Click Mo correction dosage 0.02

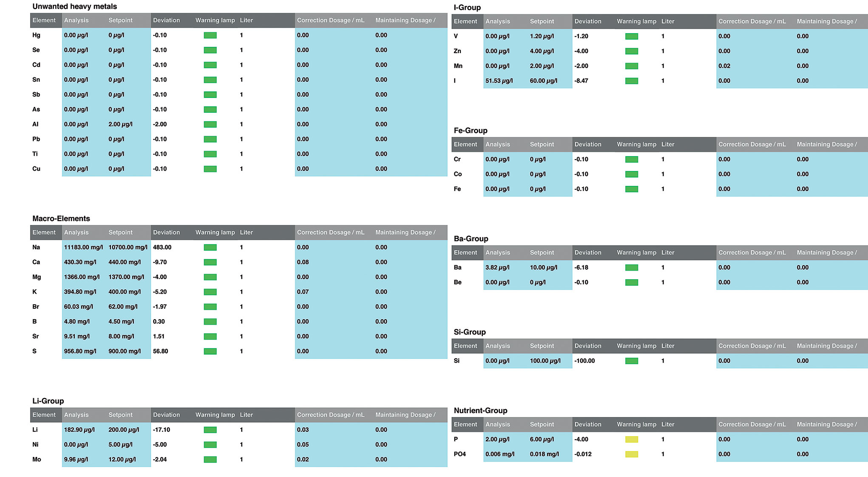tap(303, 460)
